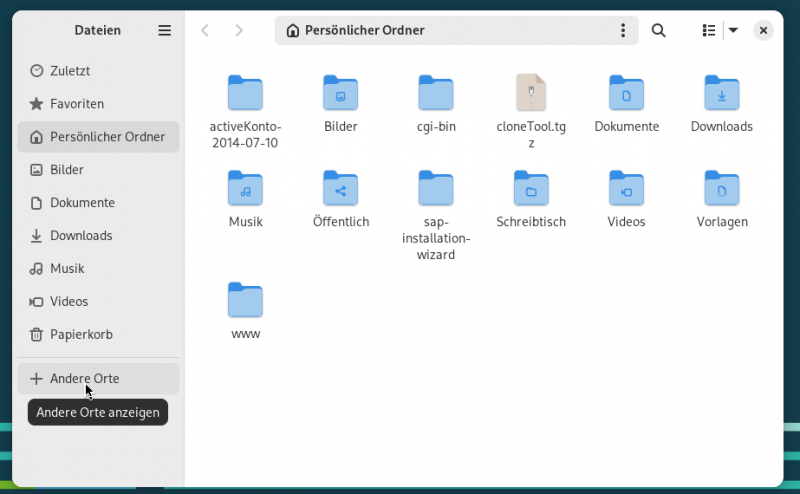Open the hamburger menu beside Dateien
Image resolution: width=800 pixels, height=494 pixels.
[x=165, y=30]
